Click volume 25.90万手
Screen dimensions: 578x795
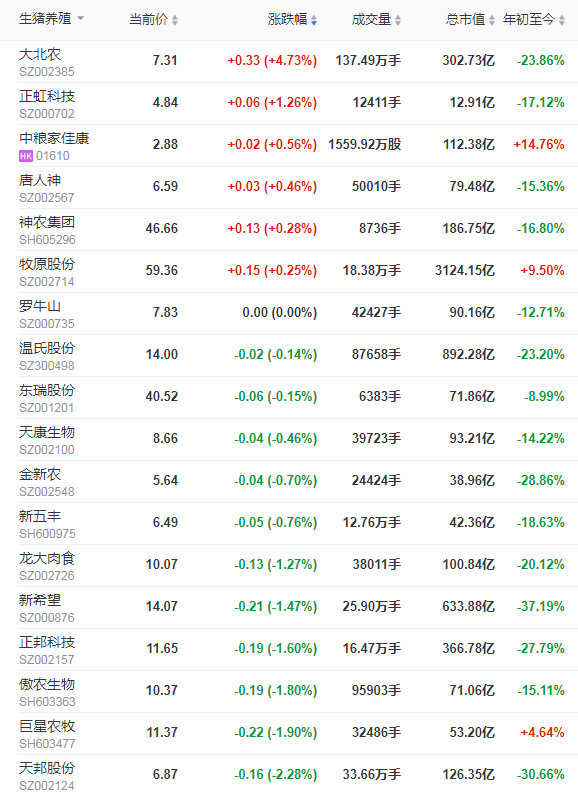(x=372, y=607)
